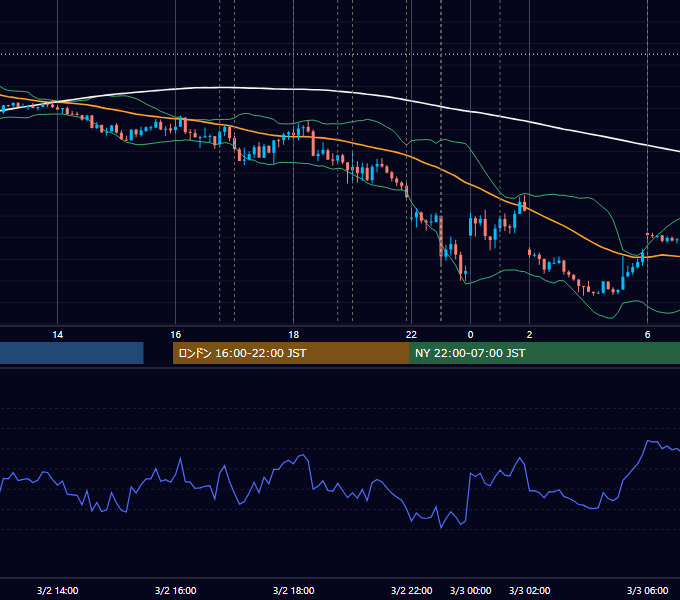Select the 16 hour label on chart axis
The height and width of the screenshot is (600, 680).
(175, 335)
